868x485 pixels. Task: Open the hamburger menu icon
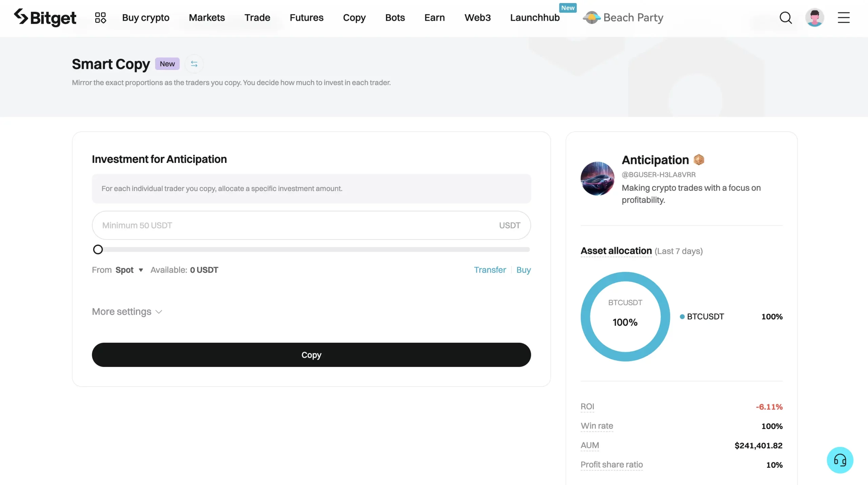coord(844,18)
